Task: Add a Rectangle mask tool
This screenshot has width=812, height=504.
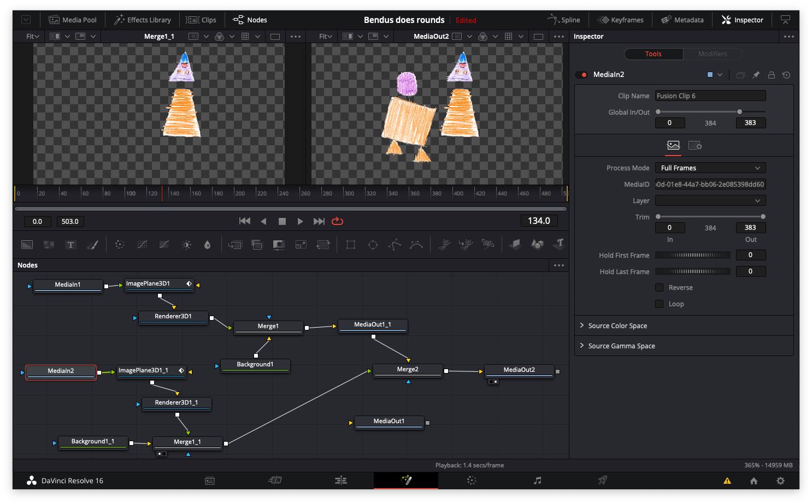Action: [x=351, y=245]
